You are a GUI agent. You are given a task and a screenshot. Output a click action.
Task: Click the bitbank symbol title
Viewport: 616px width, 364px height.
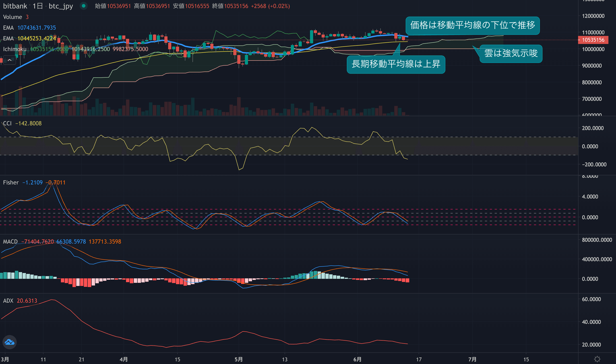pos(15,6)
